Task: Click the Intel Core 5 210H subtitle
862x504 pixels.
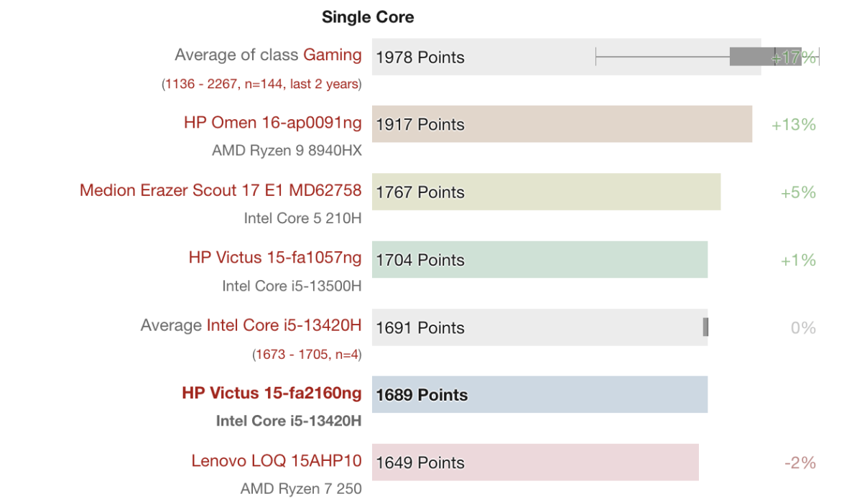Action: 302,218
